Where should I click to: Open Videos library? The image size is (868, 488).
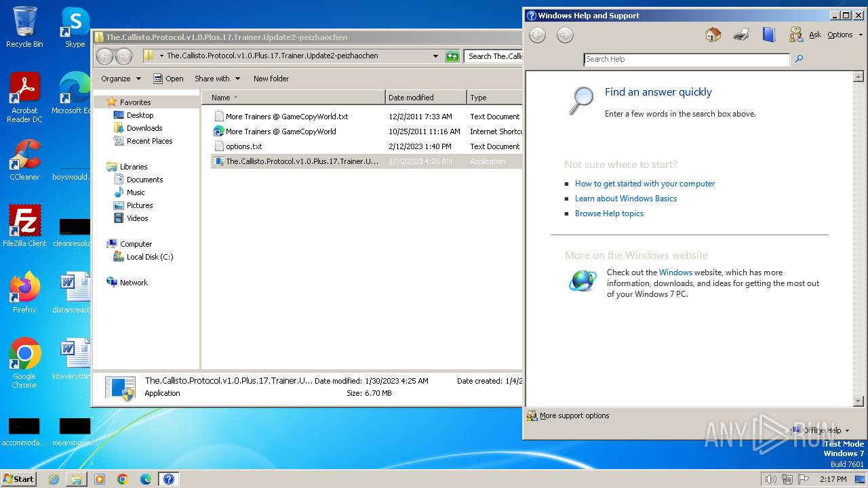[137, 218]
